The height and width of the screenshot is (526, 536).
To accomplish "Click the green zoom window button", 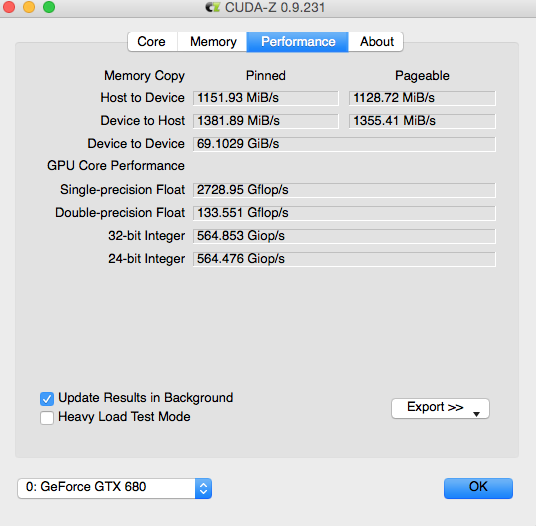I will pyautogui.click(x=49, y=7).
